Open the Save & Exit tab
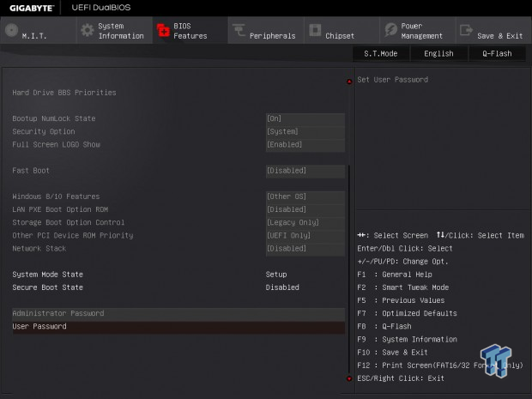The height and width of the screenshot is (399, 532). coord(493,30)
